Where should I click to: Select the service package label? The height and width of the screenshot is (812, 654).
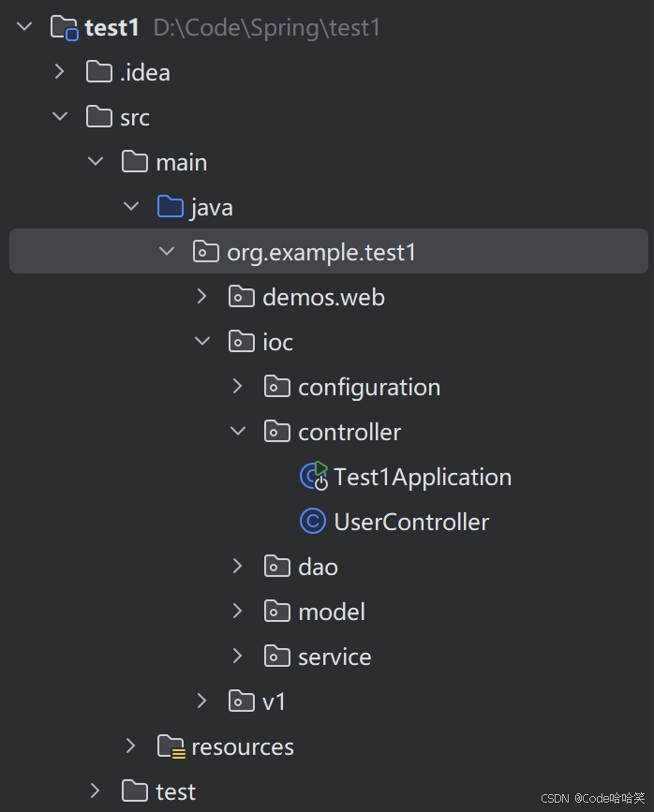(x=334, y=657)
